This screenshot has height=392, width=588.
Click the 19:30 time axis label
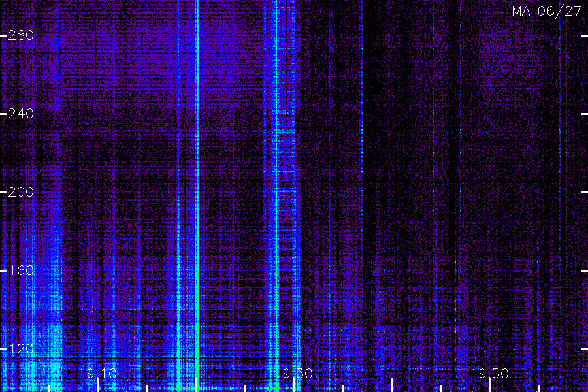293,374
